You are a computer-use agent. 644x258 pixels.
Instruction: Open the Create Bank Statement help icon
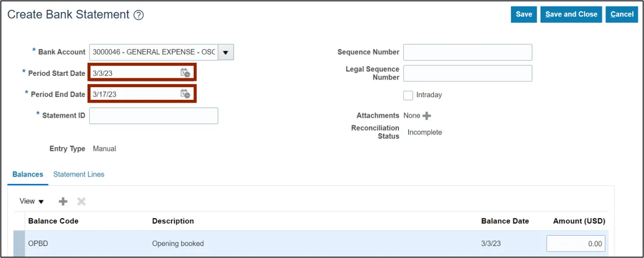click(x=138, y=15)
